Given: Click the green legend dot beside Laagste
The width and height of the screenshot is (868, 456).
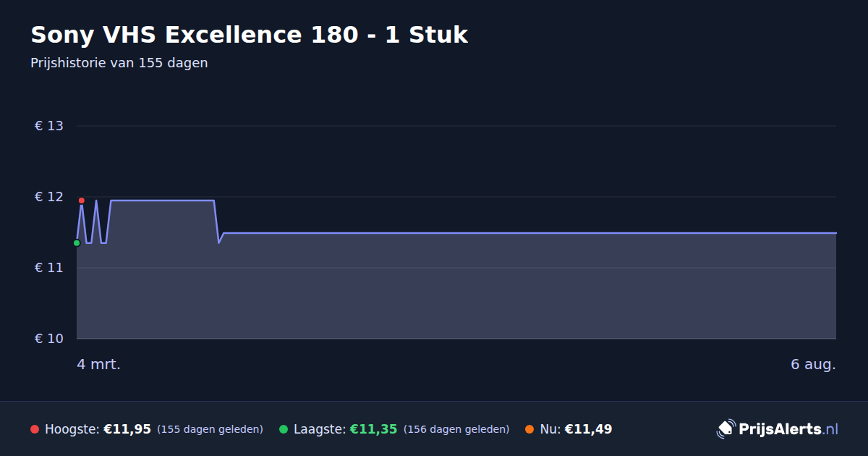Looking at the screenshot, I should pyautogui.click(x=284, y=429).
